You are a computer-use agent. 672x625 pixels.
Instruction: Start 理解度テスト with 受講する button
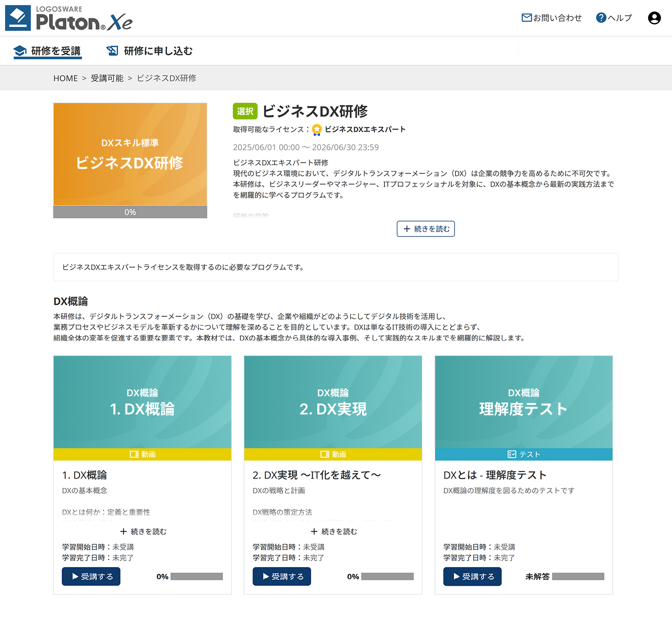coord(472,576)
